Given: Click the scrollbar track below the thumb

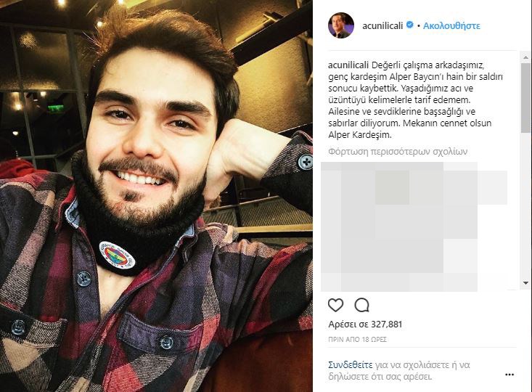Looking at the screenshot, I should [x=525, y=205].
